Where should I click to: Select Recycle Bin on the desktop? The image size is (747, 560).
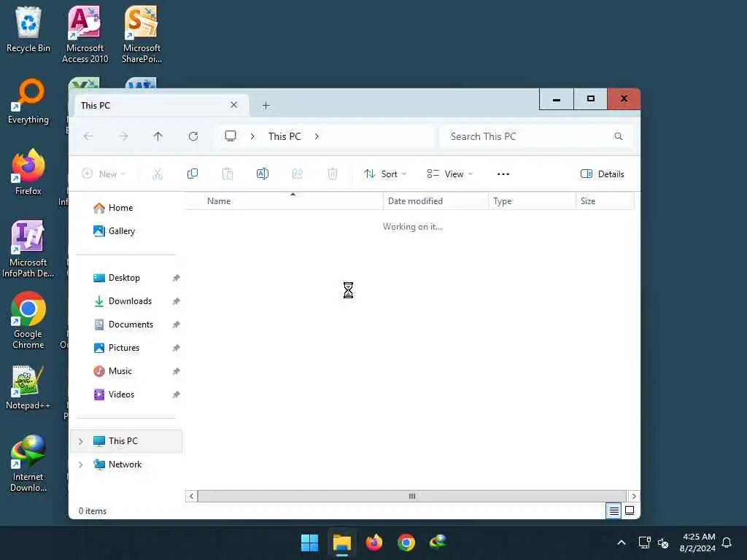point(28,29)
